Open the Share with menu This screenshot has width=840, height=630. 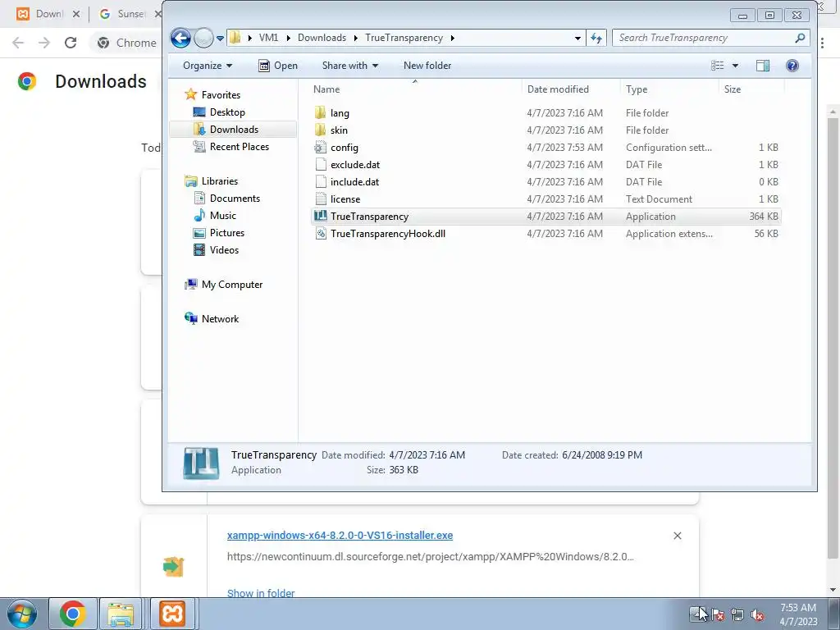click(x=349, y=66)
